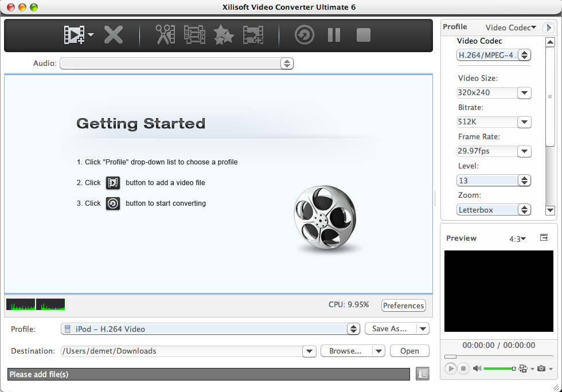The width and height of the screenshot is (562, 392).
Task: Click the Add File toolbar icon
Action: (x=74, y=35)
